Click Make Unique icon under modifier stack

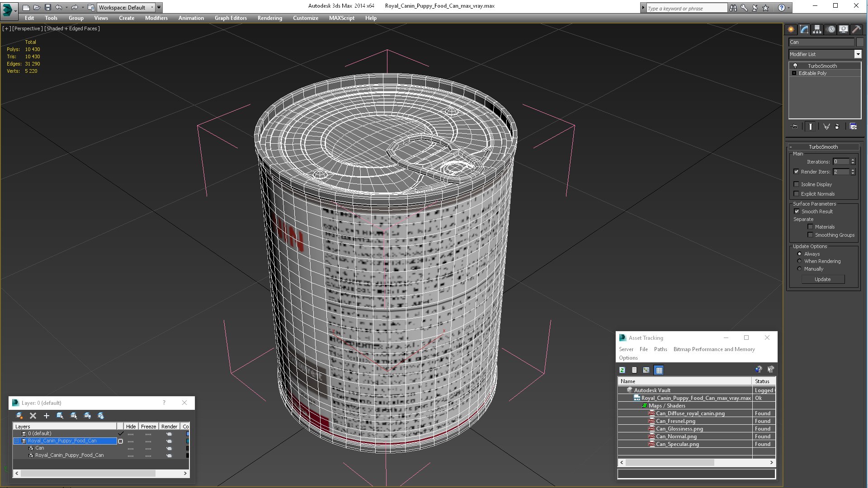[826, 127]
